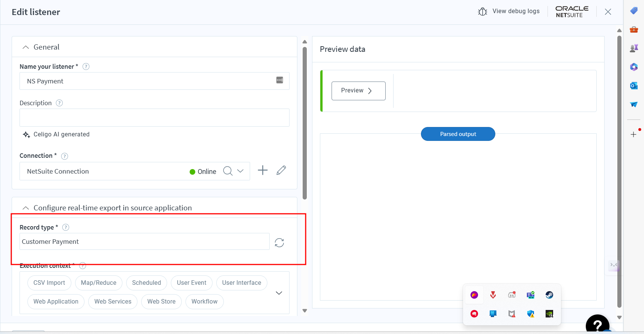This screenshot has height=334, width=644.
Task: Click the refresh Record type icon
Action: (279, 243)
